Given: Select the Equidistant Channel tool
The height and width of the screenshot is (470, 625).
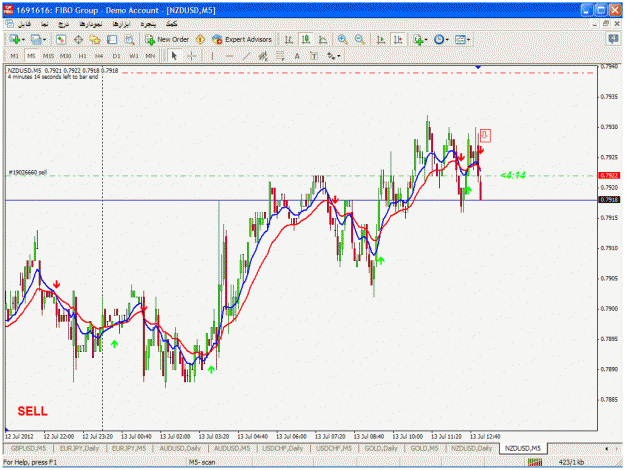Looking at the screenshot, I should point(263,56).
